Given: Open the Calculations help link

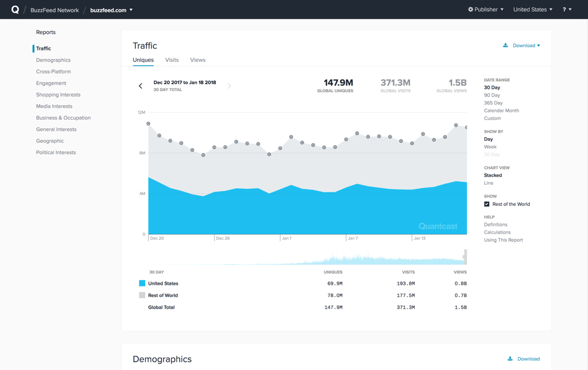Looking at the screenshot, I should [x=497, y=232].
